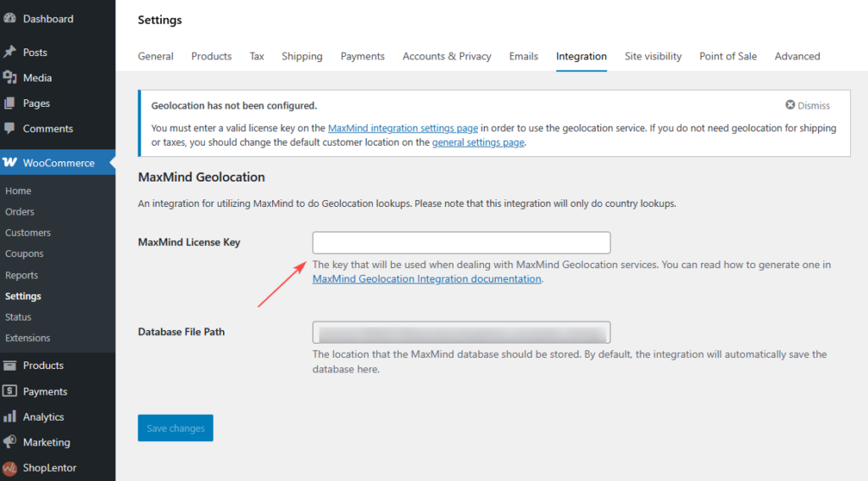Open the Advanced tab

tap(797, 57)
